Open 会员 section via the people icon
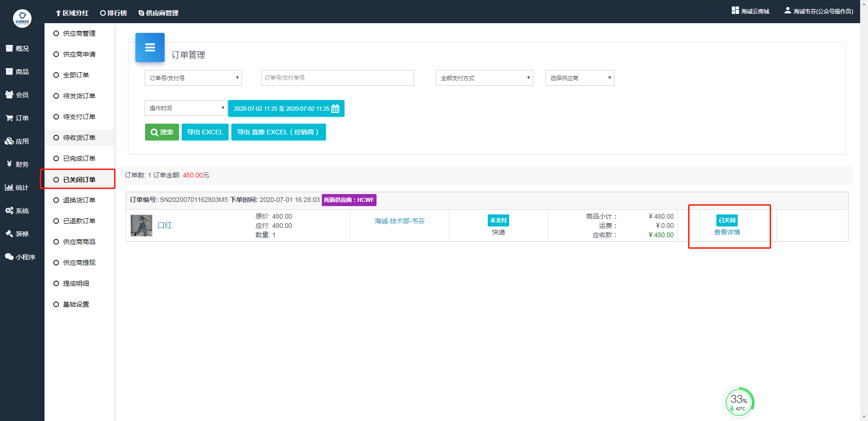This screenshot has width=868, height=421. pyautogui.click(x=9, y=94)
